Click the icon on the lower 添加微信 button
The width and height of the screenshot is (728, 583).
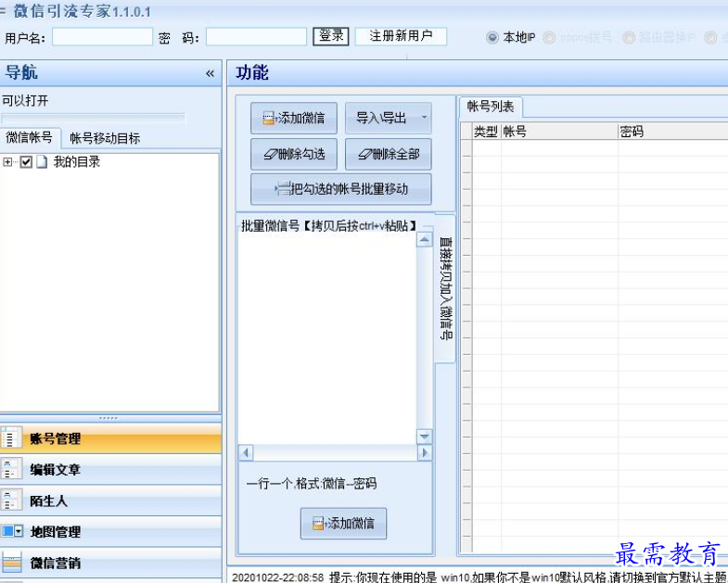(x=318, y=524)
